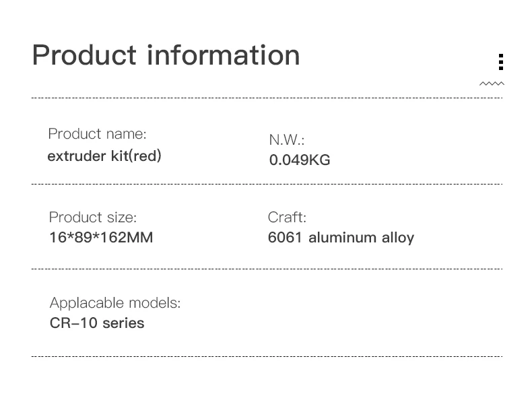The image size is (532, 400).
Task: Click the 16*89*162MM dimensions value
Action: pos(100,238)
